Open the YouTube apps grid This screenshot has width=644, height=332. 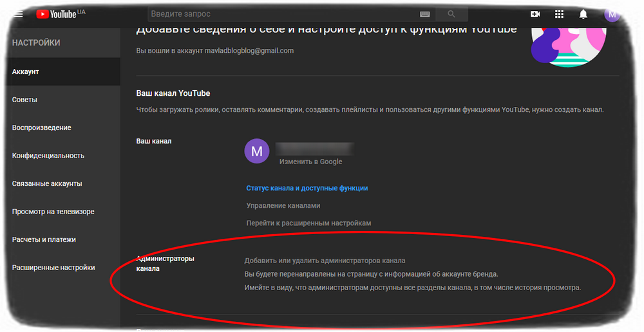(x=559, y=14)
